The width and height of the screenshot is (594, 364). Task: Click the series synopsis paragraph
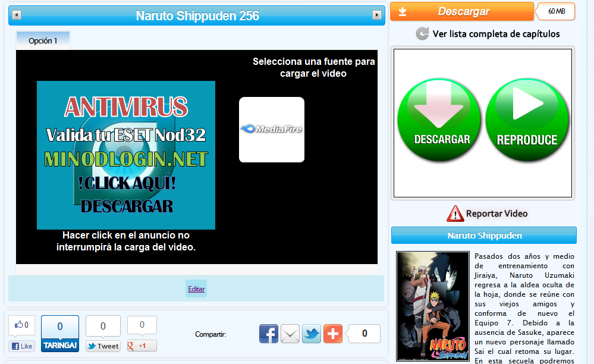(524, 308)
